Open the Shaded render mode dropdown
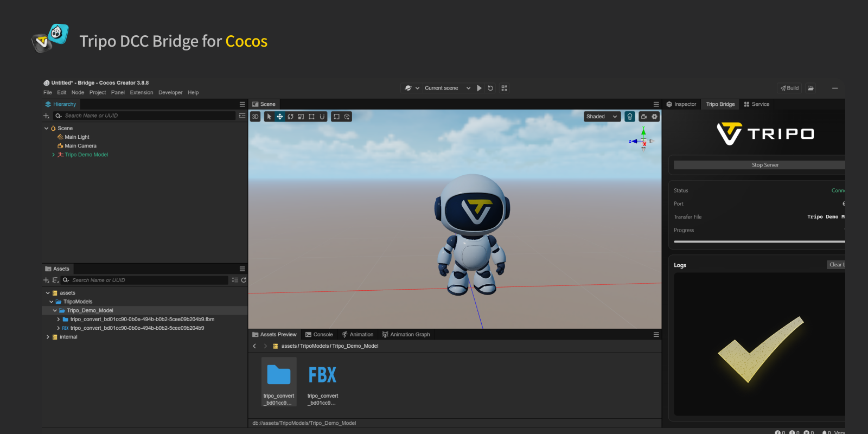The width and height of the screenshot is (868, 434). pos(602,117)
